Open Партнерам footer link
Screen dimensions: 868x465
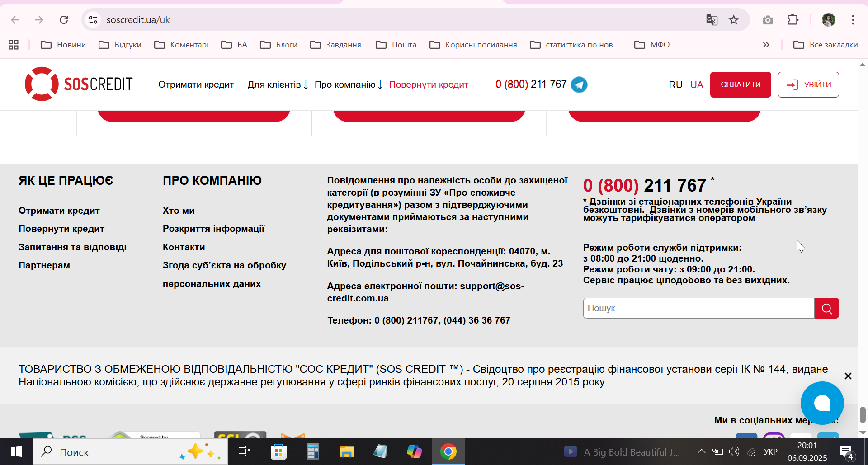click(x=44, y=265)
